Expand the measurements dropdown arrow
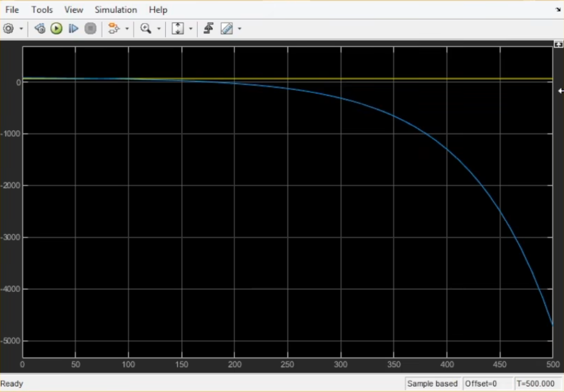This screenshot has height=392, width=564. click(x=240, y=29)
